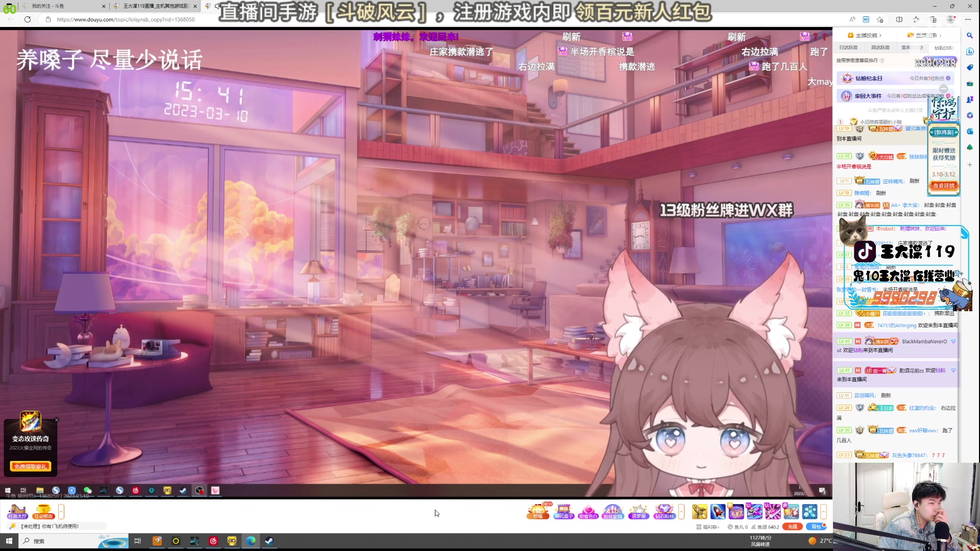Open NetEase Cloud Music taskbar icon
Viewport: 980px width, 551px height.
point(213,541)
